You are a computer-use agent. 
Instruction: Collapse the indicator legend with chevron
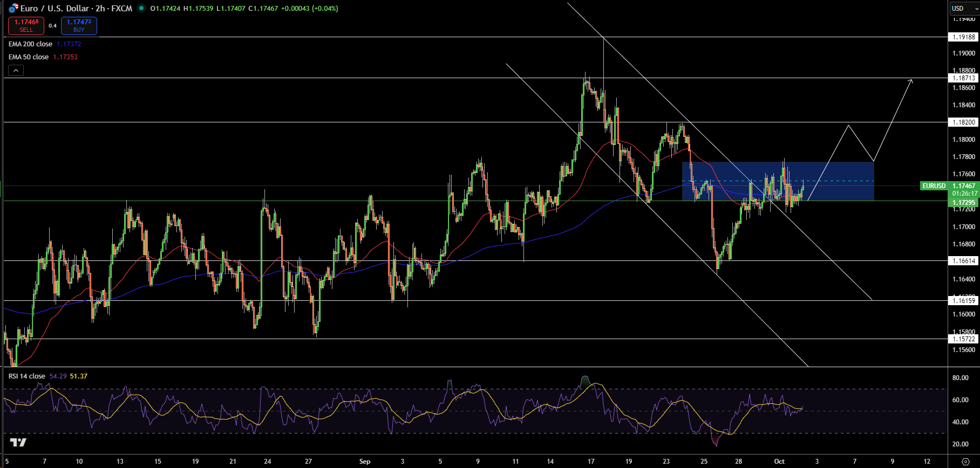pos(16,70)
